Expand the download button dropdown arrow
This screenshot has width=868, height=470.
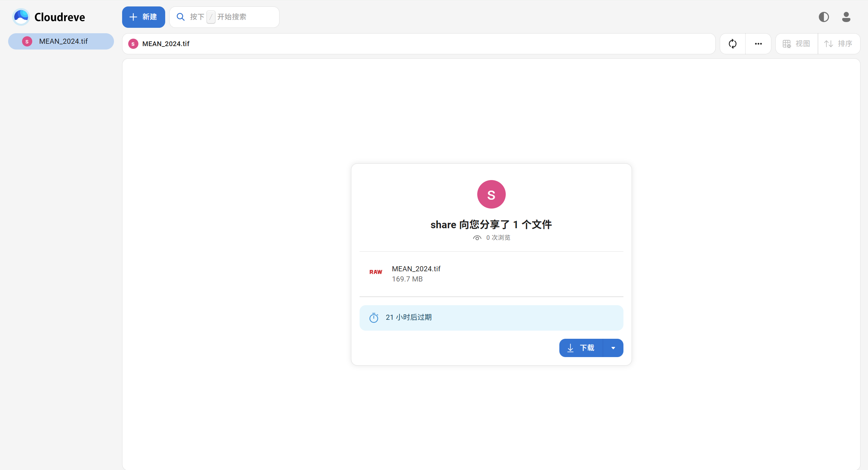[613, 348]
